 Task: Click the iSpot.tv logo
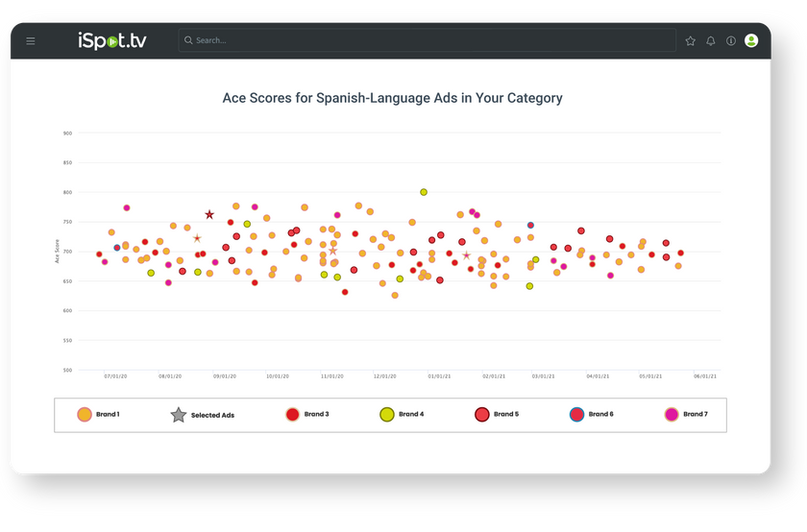coord(112,40)
